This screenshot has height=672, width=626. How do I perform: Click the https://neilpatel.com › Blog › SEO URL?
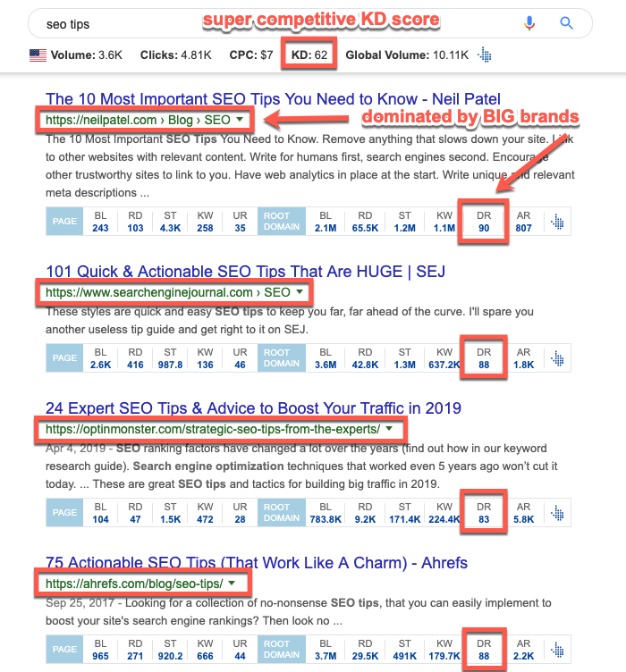(138, 120)
